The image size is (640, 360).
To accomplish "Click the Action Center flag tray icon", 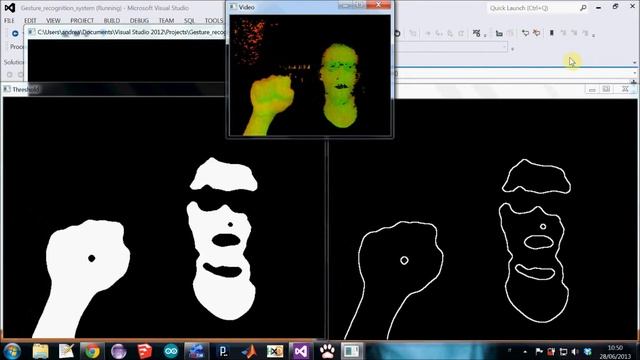I will click(539, 351).
